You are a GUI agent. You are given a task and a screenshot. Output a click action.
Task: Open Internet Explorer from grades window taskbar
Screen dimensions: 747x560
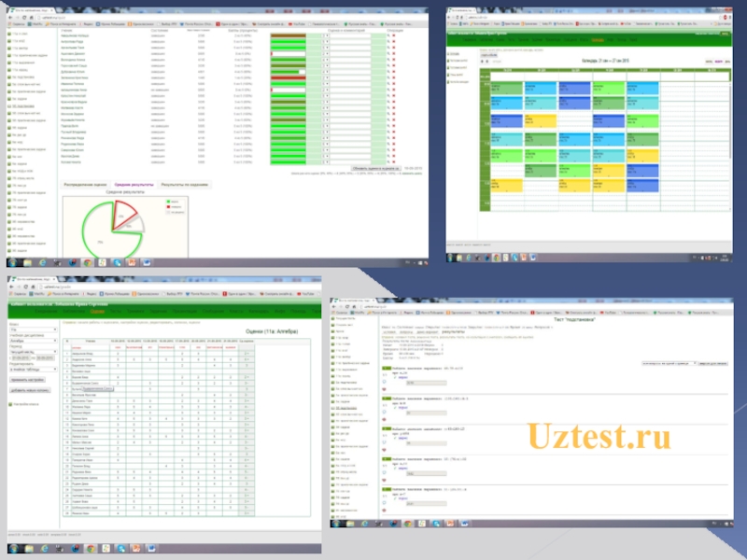point(44,549)
